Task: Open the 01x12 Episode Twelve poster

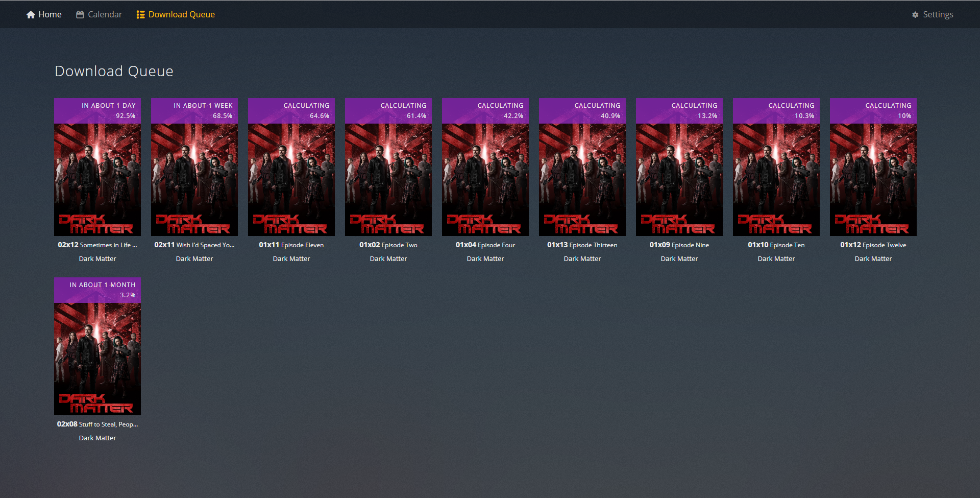Action: click(x=873, y=179)
